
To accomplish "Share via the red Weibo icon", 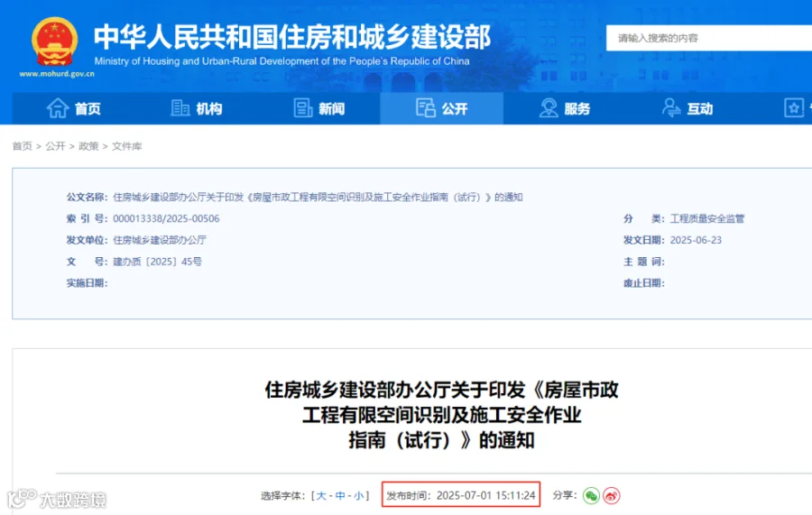I will point(612,495).
